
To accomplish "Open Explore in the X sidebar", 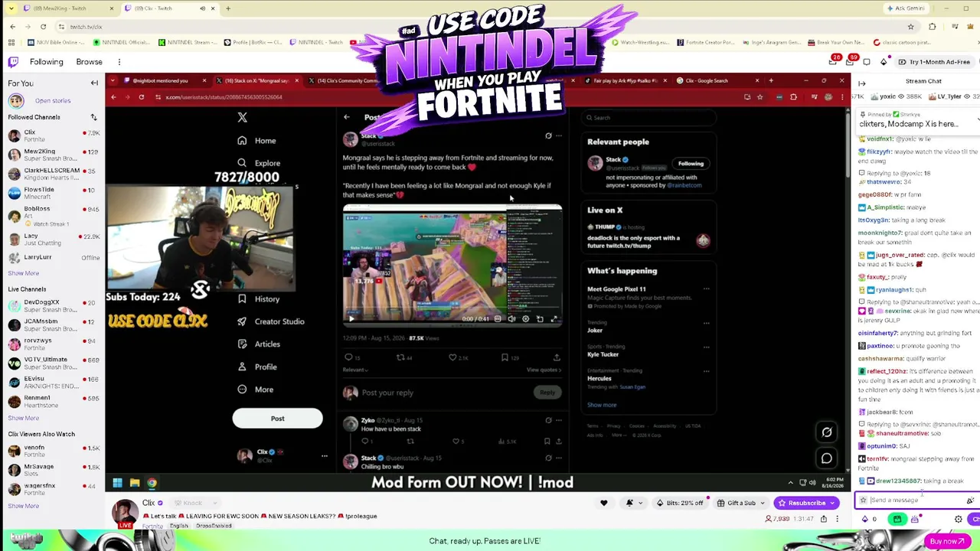I will (x=259, y=163).
